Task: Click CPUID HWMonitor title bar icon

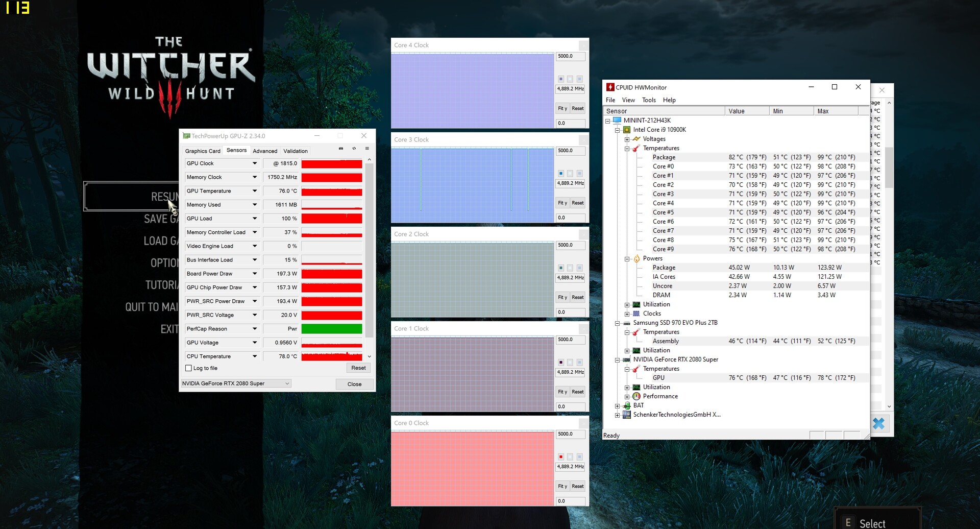Action: pos(610,87)
